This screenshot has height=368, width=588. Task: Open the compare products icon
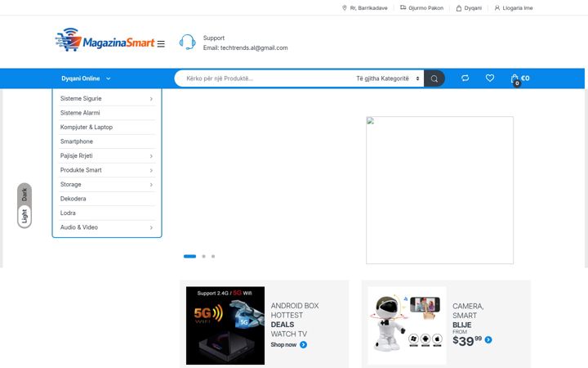[x=465, y=79]
